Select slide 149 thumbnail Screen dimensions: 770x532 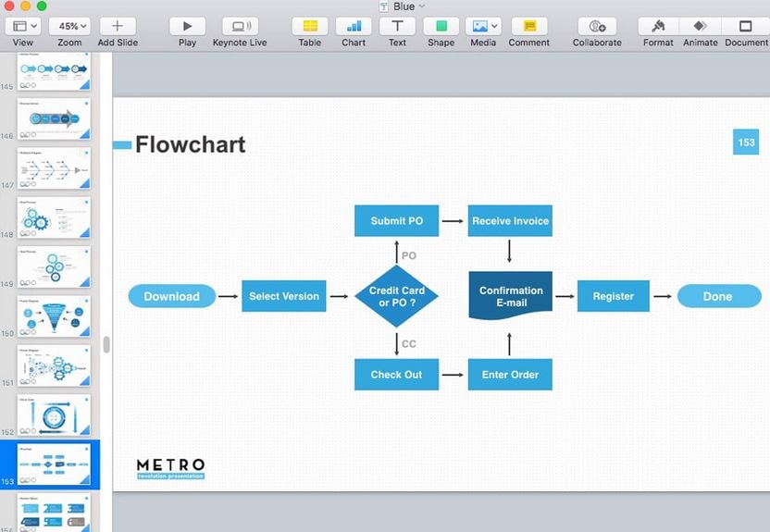[54, 267]
